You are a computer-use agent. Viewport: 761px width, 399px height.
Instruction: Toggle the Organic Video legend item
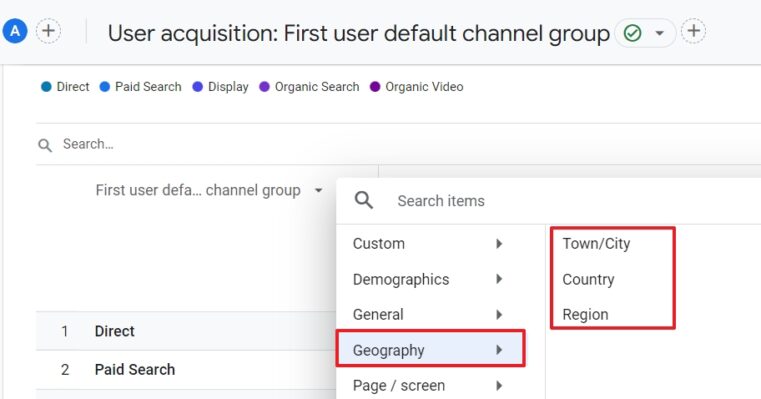[x=416, y=87]
